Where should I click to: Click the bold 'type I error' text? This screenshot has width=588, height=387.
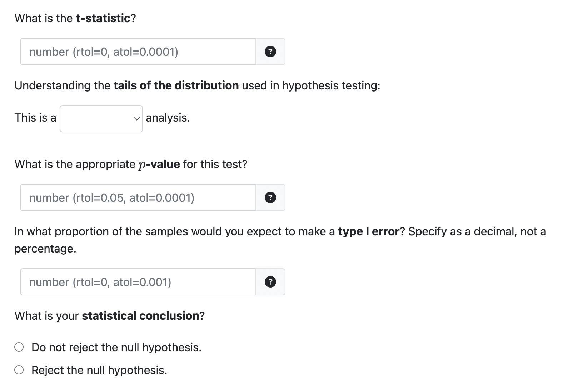pos(368,231)
